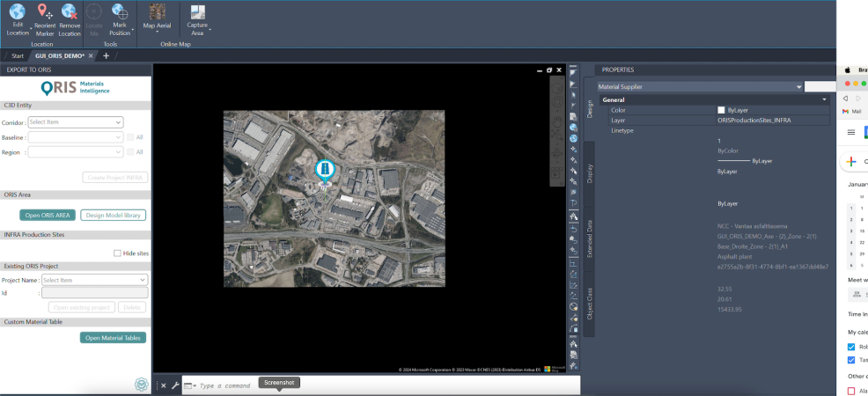Click the Open Material Tables button
868x396 pixels.
(113, 338)
